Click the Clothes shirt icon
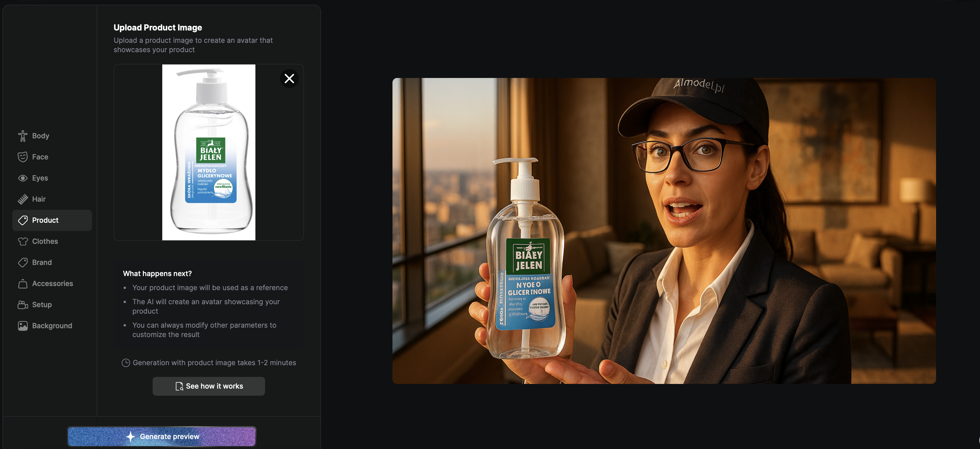The image size is (980, 449). click(x=23, y=241)
